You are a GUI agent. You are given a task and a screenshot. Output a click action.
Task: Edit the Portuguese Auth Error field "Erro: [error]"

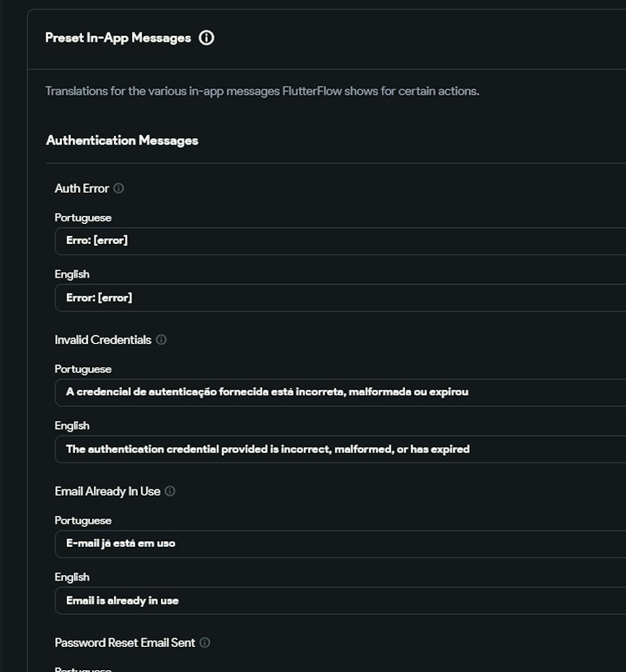[338, 241]
